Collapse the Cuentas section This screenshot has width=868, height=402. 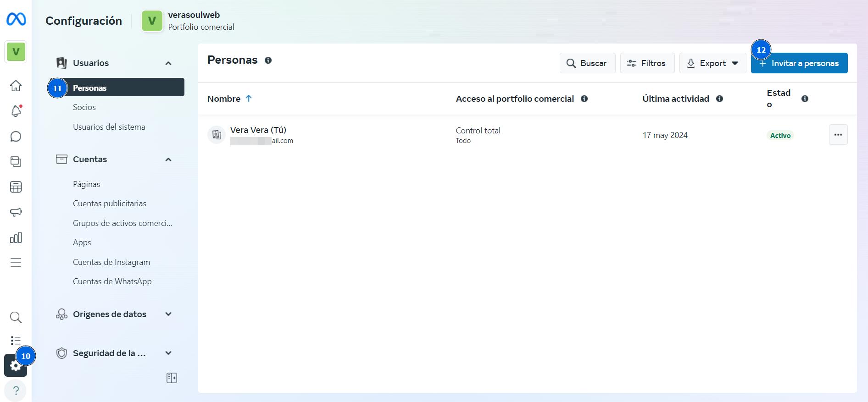[168, 160]
